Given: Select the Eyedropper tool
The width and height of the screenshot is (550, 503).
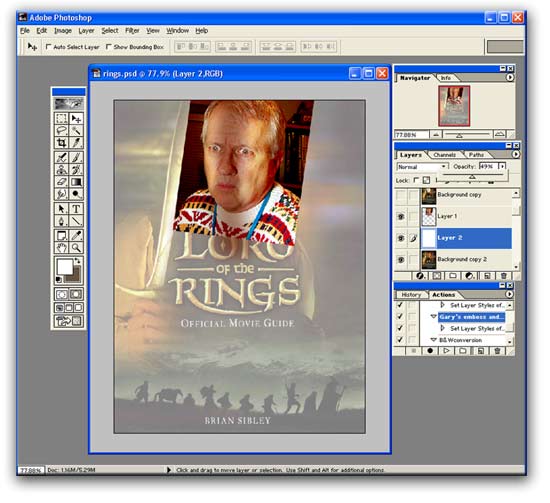Looking at the screenshot, I should (x=76, y=236).
